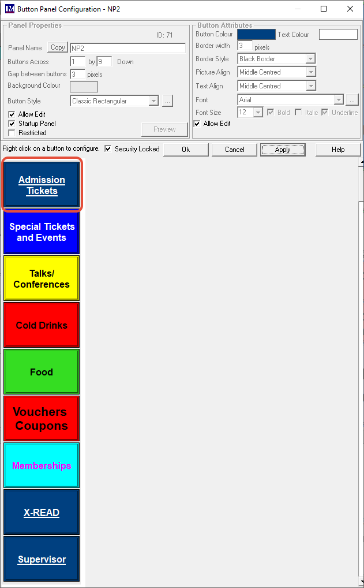Select the Memberships panel button
Viewport: 364px width, 588px height.
click(42, 466)
